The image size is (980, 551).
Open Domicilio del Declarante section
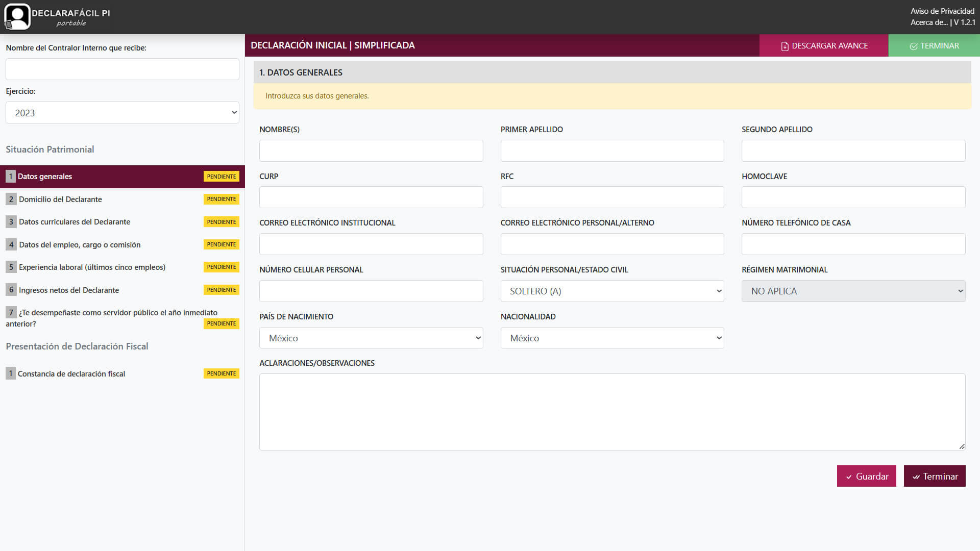(122, 199)
